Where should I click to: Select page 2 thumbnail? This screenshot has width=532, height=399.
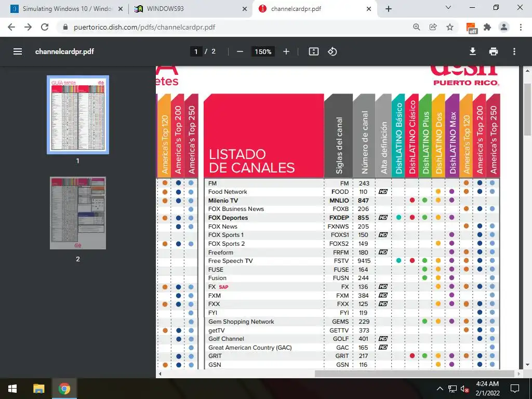tap(78, 213)
